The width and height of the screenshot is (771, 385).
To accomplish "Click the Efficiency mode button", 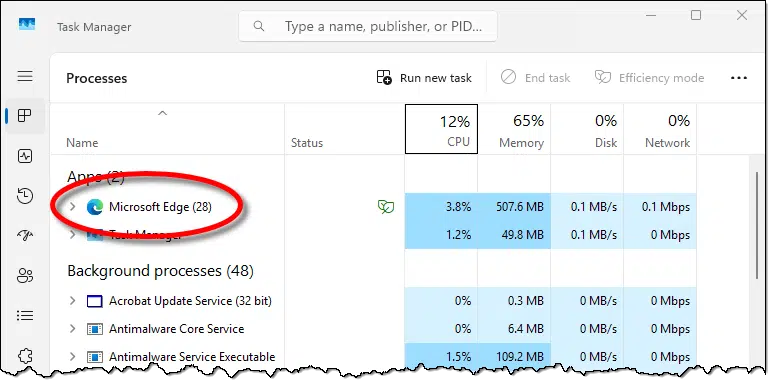I will [x=649, y=78].
